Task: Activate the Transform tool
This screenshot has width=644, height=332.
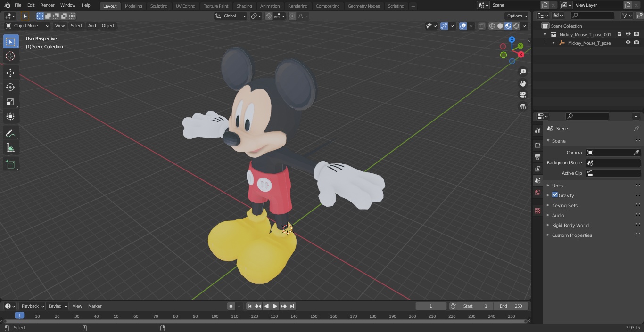Action: click(x=10, y=116)
